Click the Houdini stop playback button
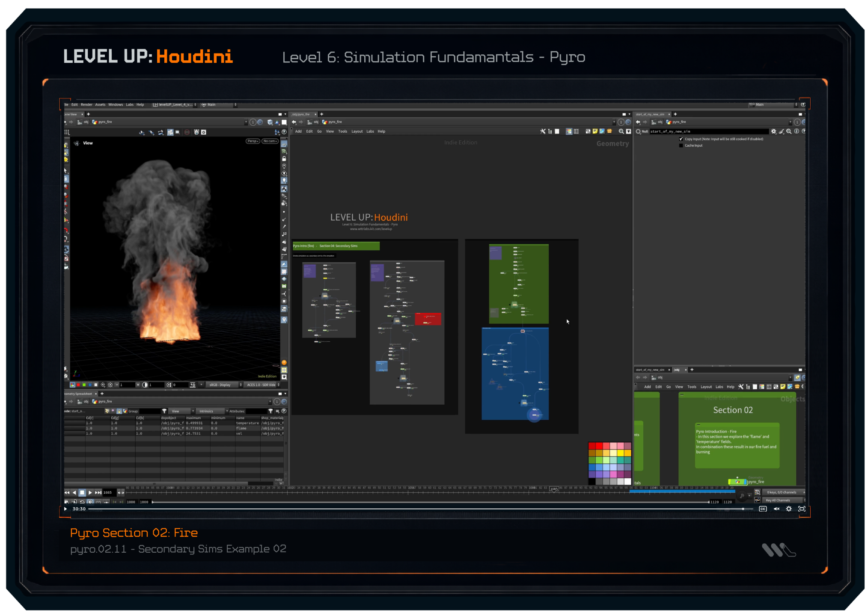This screenshot has height=616, width=868. 82,492
